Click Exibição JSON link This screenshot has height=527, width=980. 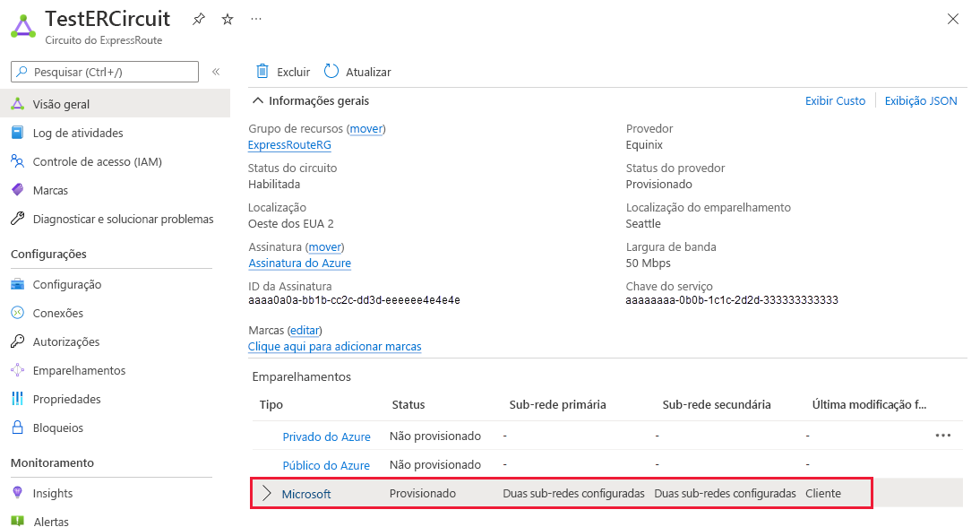[x=921, y=100]
